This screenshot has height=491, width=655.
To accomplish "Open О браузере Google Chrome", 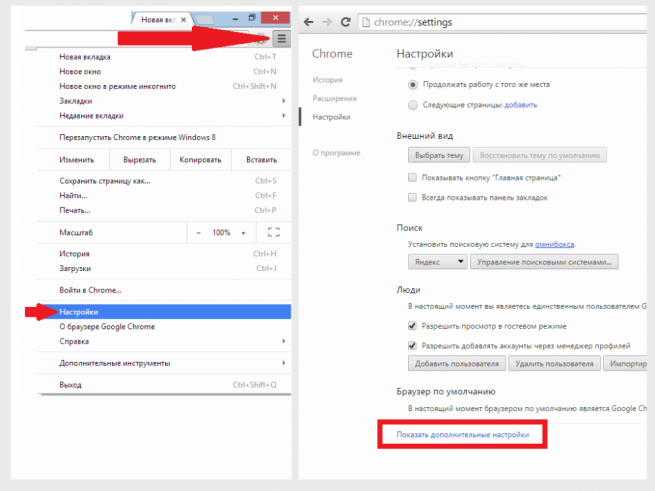I will [164, 327].
